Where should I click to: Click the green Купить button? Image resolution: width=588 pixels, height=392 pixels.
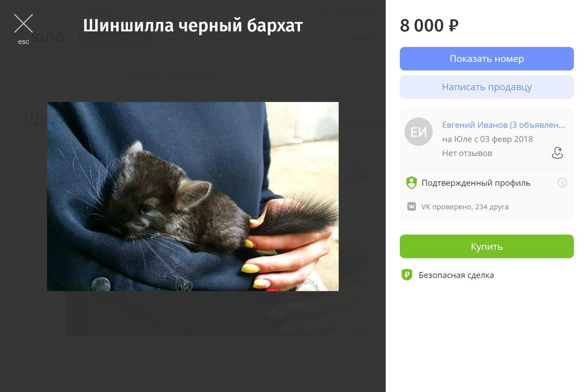point(487,246)
